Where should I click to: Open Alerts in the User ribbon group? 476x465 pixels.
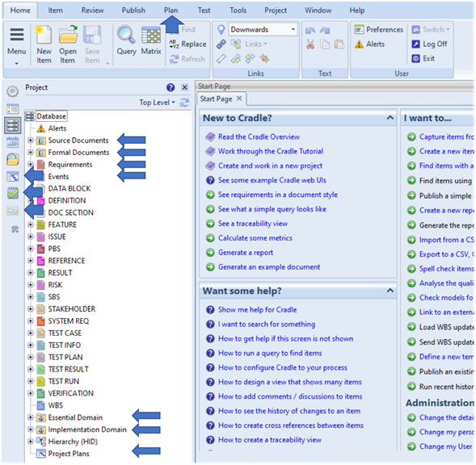tap(369, 44)
